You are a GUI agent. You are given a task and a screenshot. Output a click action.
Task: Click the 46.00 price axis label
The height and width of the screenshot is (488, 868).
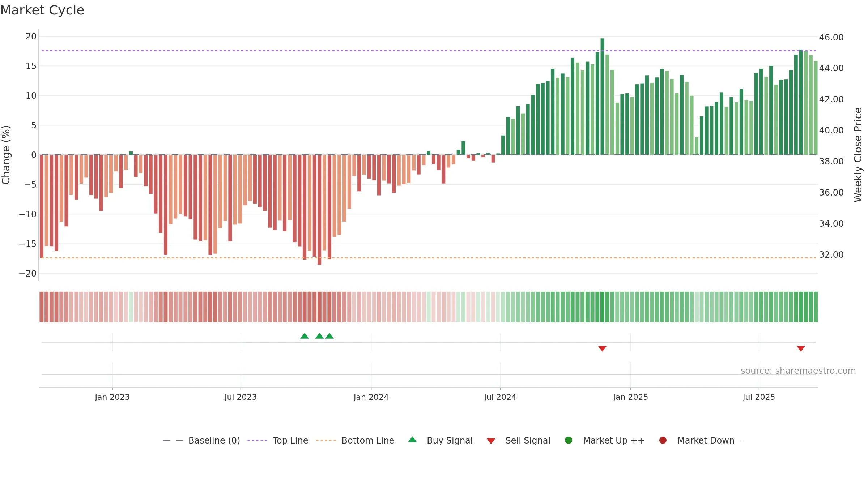[x=831, y=38]
